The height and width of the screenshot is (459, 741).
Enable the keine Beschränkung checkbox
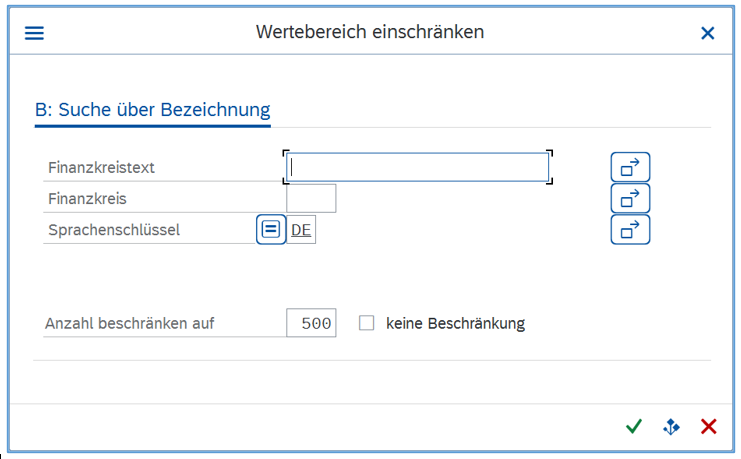click(367, 323)
